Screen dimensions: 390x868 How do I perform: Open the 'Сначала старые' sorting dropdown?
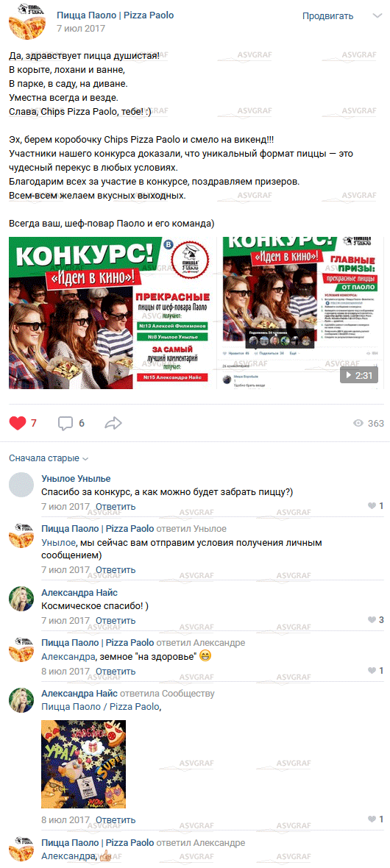coord(49,458)
